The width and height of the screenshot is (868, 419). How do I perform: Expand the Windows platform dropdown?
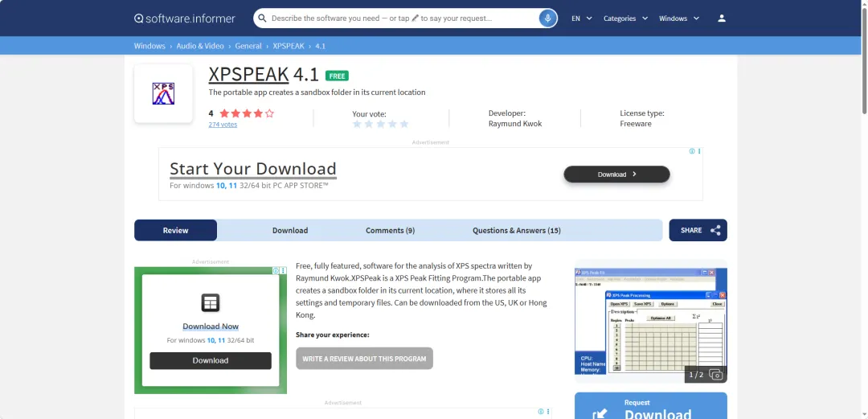click(x=679, y=18)
